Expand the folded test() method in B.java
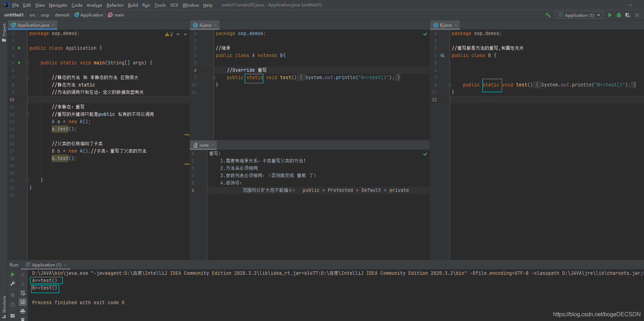Image resolution: width=644 pixels, height=321 pixels. 450,85
